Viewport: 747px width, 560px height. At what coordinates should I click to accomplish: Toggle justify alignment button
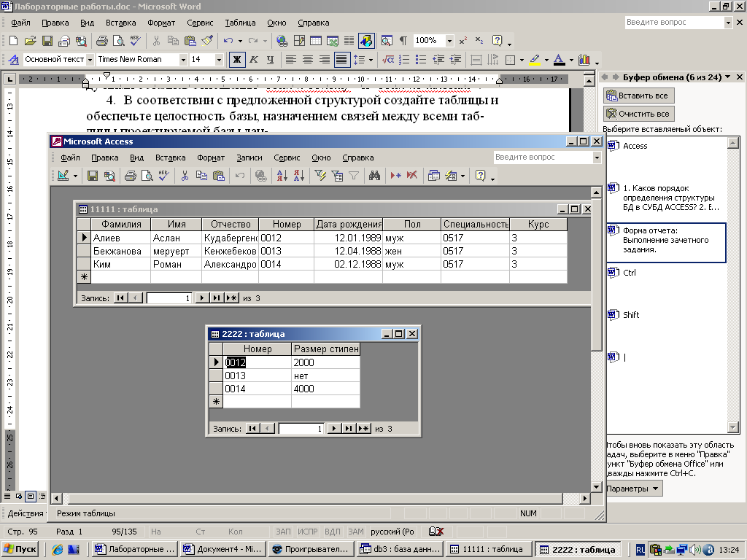pyautogui.click(x=341, y=60)
